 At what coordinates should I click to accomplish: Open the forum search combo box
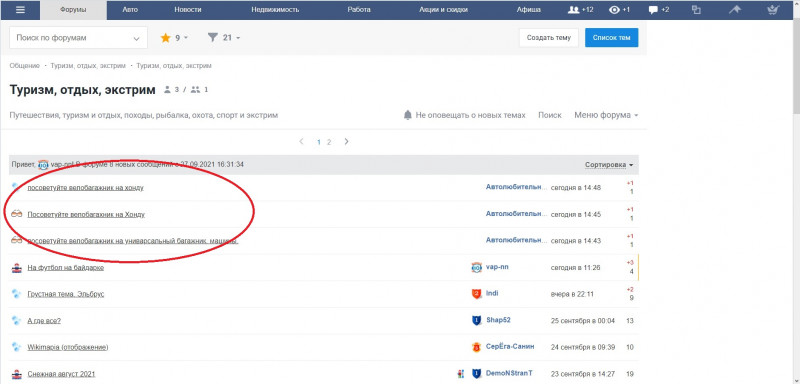coord(78,38)
